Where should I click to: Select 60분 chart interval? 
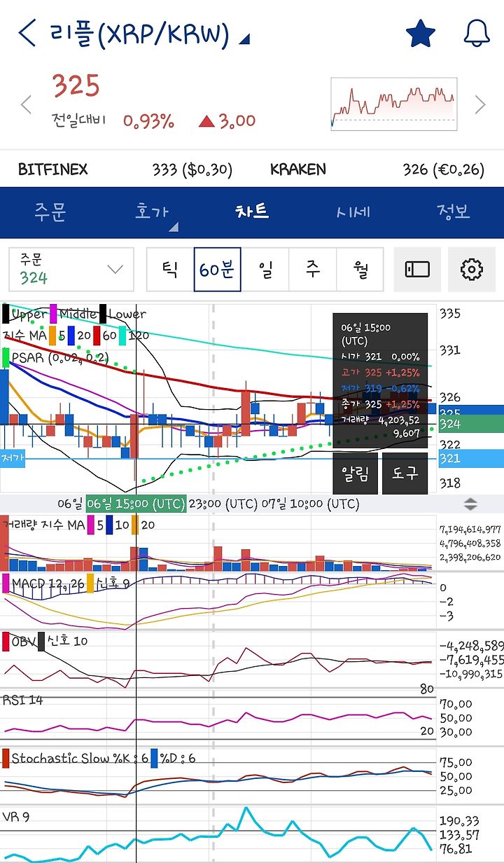[218, 269]
